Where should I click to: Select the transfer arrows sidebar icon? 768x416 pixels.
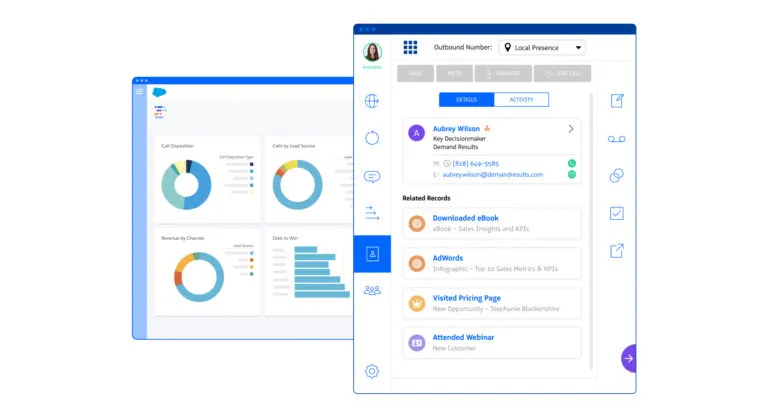[372, 213]
